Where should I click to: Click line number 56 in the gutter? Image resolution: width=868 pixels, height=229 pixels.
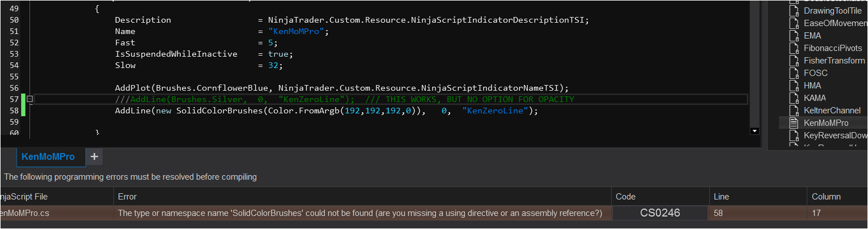pyautogui.click(x=14, y=88)
